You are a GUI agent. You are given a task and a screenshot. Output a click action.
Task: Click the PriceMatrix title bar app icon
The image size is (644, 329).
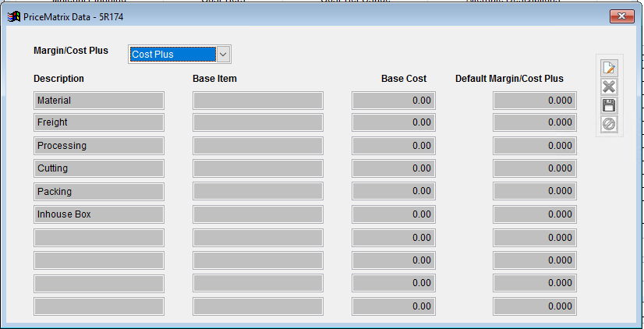coord(13,16)
